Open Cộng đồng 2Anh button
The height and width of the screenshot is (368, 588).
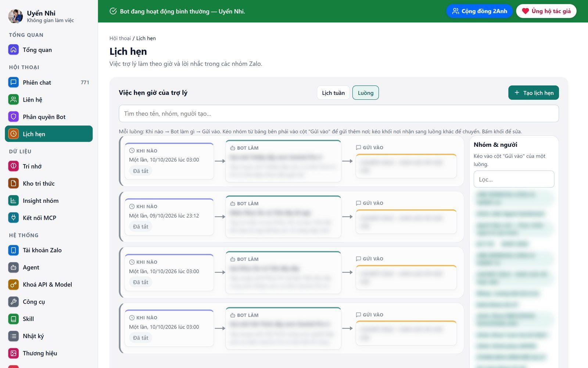(x=480, y=11)
